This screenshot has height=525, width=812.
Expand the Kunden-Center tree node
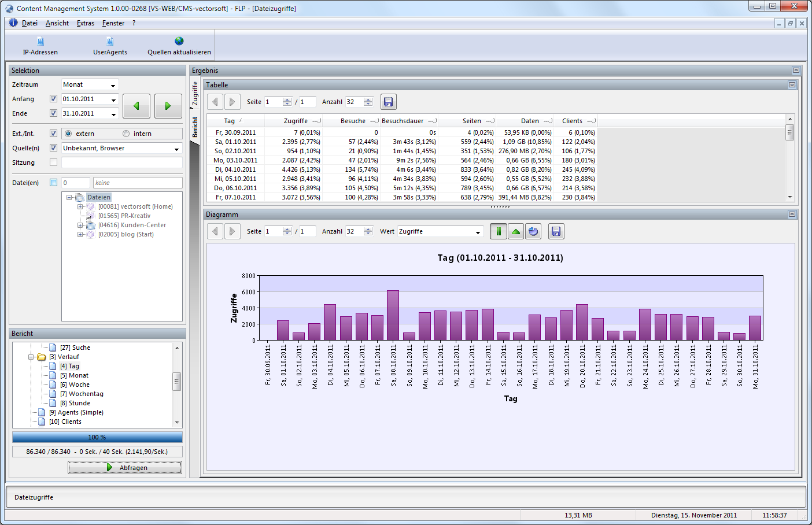point(80,225)
